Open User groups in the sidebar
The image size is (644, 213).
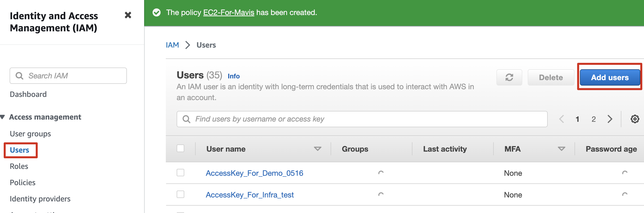pyautogui.click(x=30, y=134)
